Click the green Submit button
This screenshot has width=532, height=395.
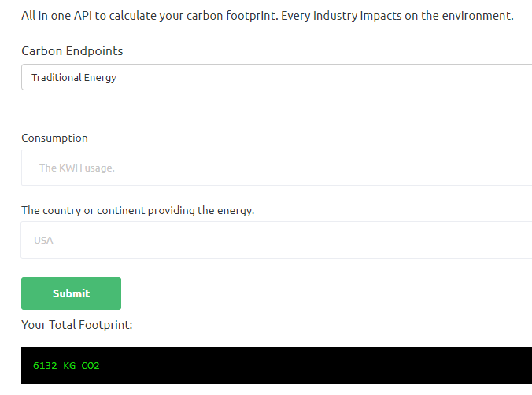pyautogui.click(x=72, y=293)
